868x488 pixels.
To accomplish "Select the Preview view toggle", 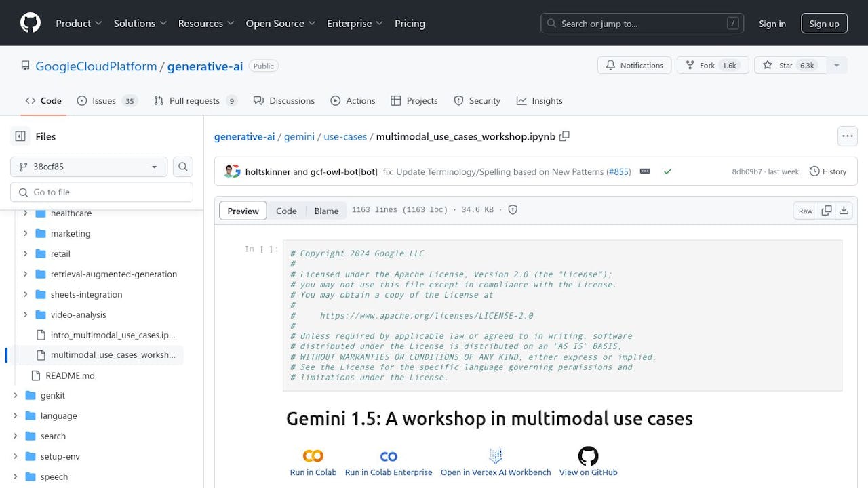I will [243, 211].
